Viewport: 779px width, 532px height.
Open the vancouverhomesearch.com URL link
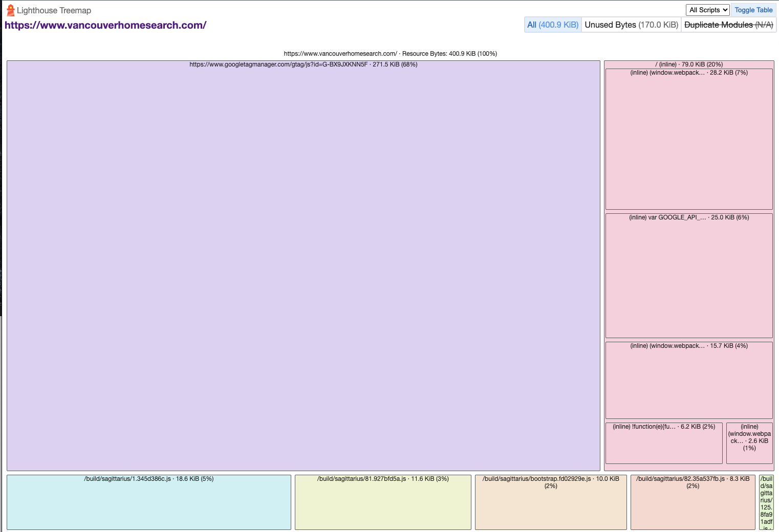pos(105,25)
